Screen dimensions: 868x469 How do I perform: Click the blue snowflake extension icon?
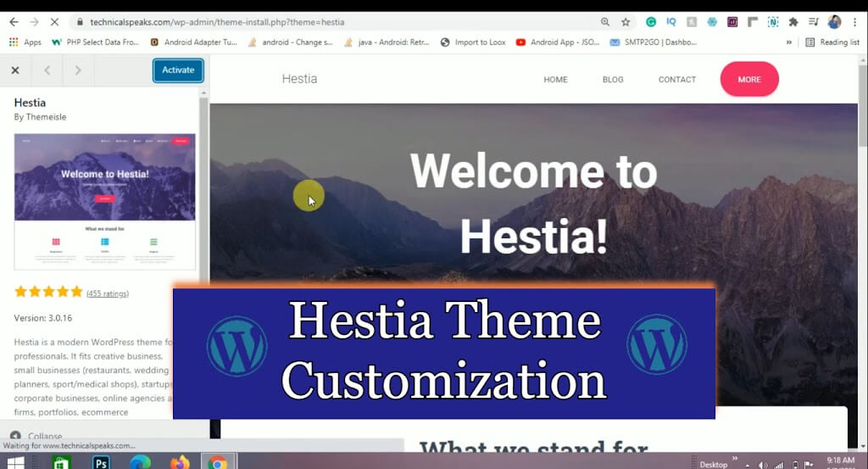(x=712, y=22)
